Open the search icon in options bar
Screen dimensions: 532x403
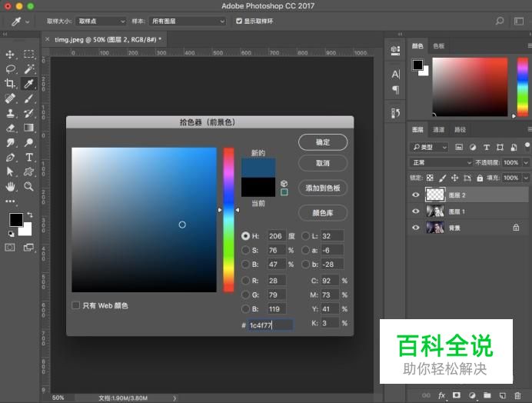pyautogui.click(x=500, y=21)
